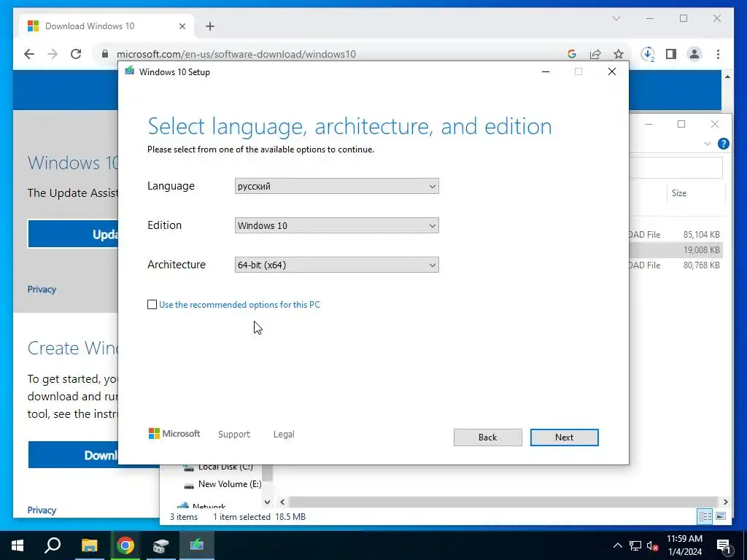Open the Windows Start menu

click(18, 545)
